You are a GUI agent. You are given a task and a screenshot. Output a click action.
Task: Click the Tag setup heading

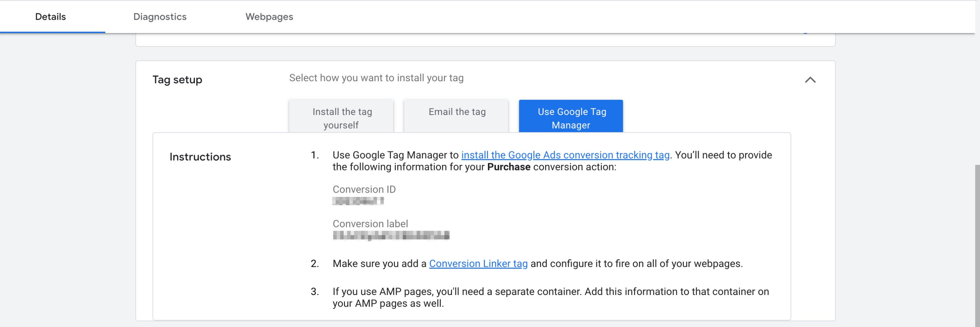177,80
